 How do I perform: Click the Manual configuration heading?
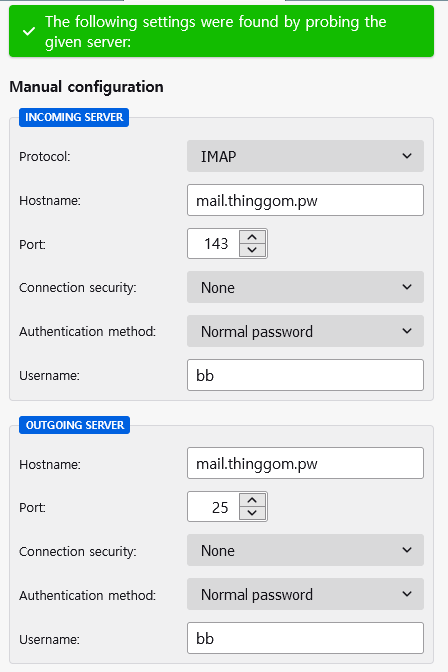pyautogui.click(x=86, y=87)
